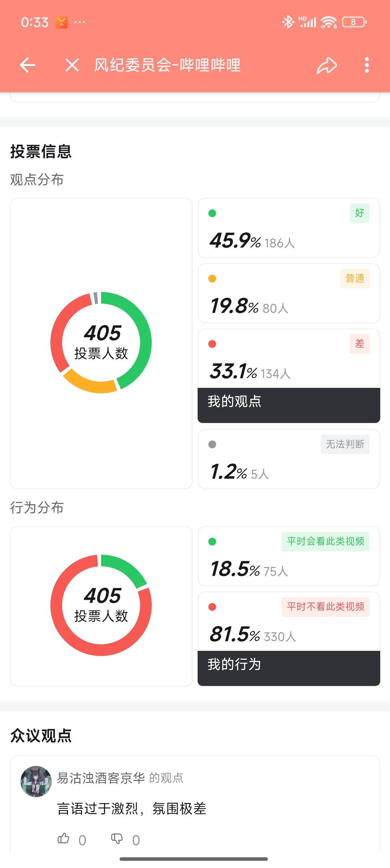This screenshot has width=390, height=868.
Task: Tap the opinion distribution donut chart
Action: pyautogui.click(x=101, y=342)
